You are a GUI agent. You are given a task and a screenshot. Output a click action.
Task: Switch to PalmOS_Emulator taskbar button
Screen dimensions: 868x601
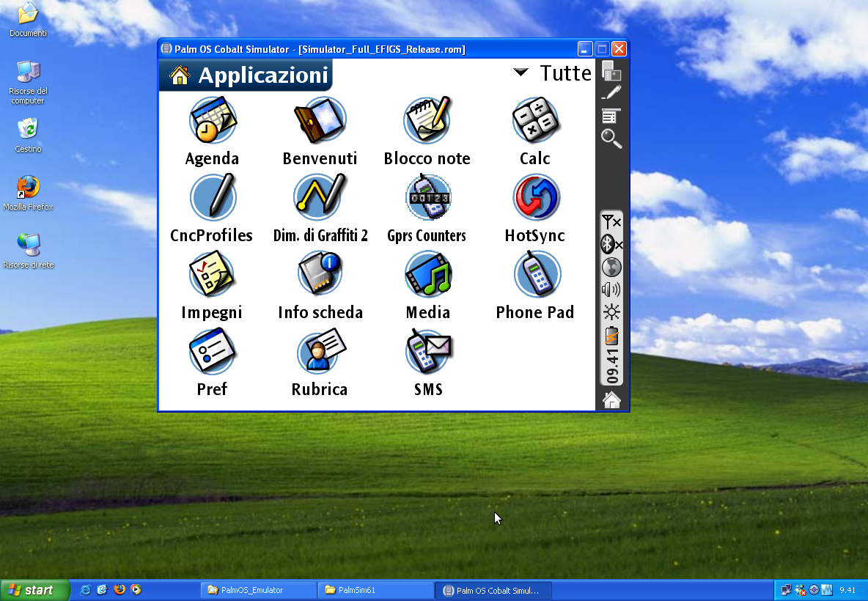coord(259,590)
